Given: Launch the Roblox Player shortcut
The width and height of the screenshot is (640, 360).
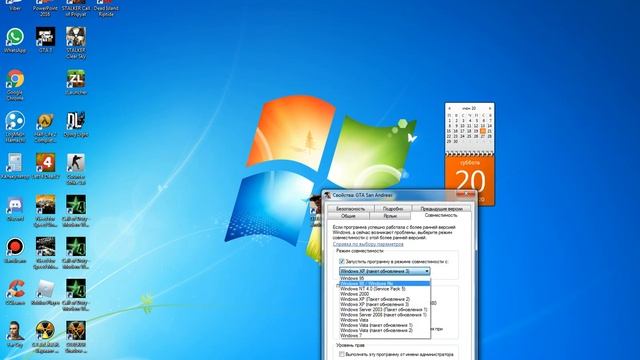Looking at the screenshot, I should (x=45, y=292).
